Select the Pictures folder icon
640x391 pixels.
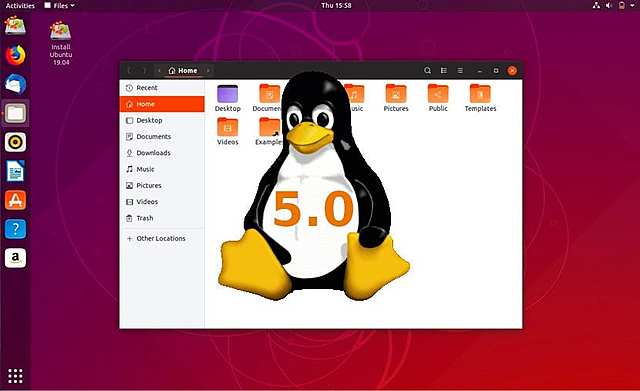[x=396, y=98]
